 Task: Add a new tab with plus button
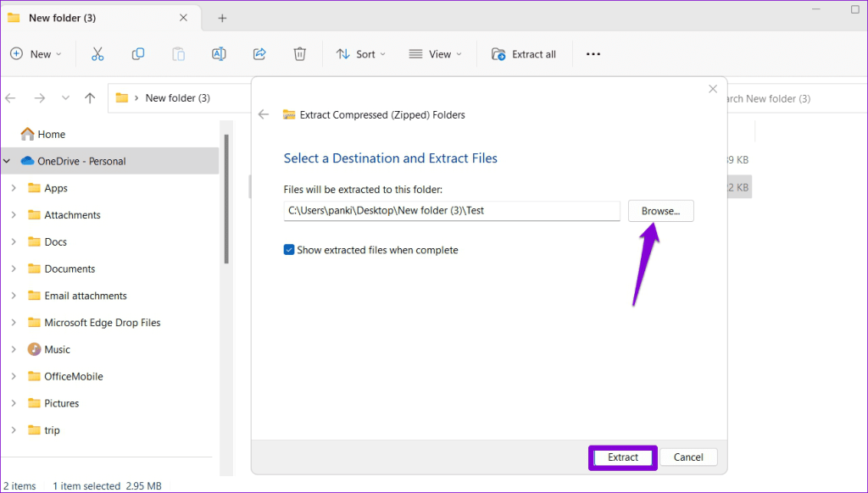pyautogui.click(x=222, y=19)
